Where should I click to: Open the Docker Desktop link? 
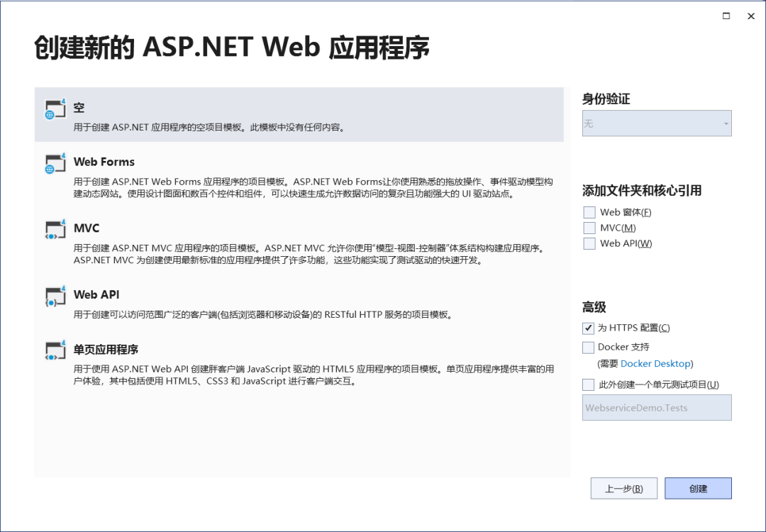pos(655,363)
